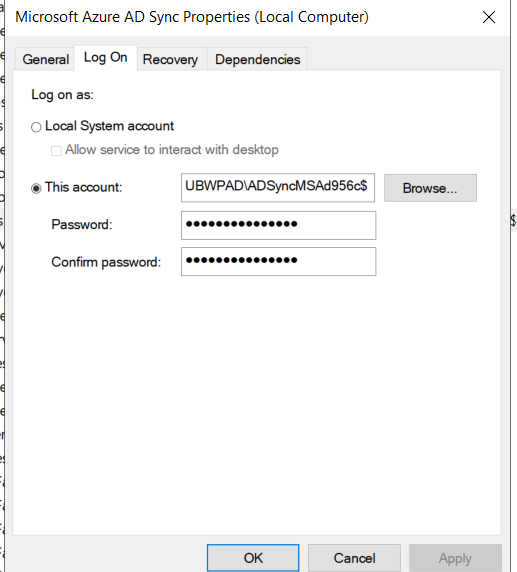Viewport: 517px width, 572px height.
Task: Focus the Password input field
Action: click(x=278, y=225)
